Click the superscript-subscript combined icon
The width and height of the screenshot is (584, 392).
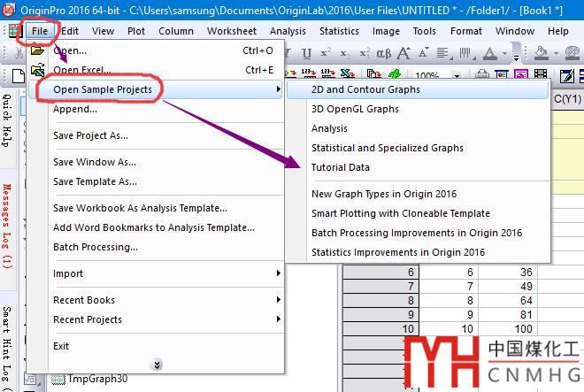[365, 54]
